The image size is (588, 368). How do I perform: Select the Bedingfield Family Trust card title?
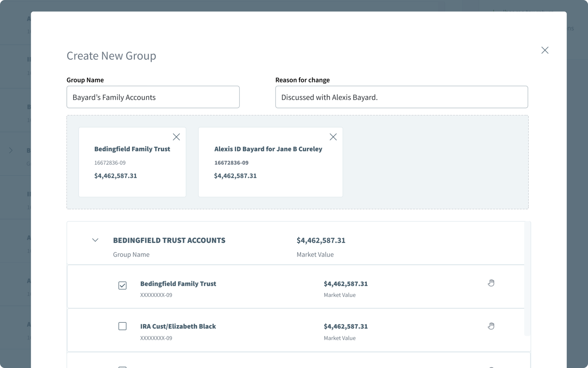point(132,149)
